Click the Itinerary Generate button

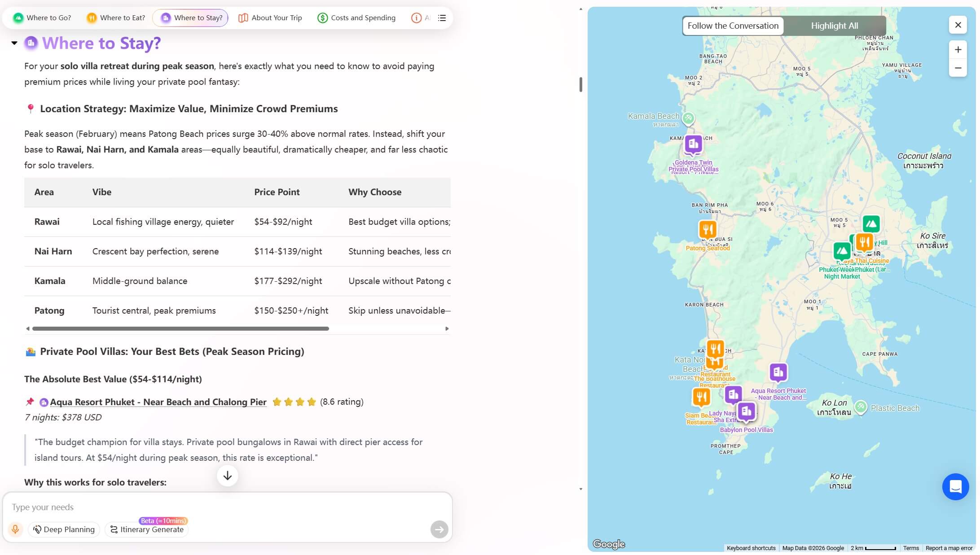tap(147, 529)
